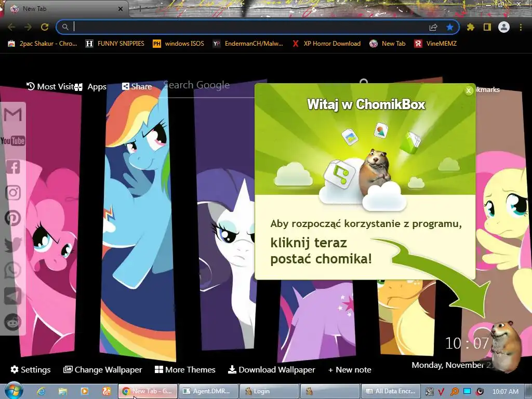Launch Internet Explorer from the taskbar
532x399 pixels.
(x=42, y=391)
